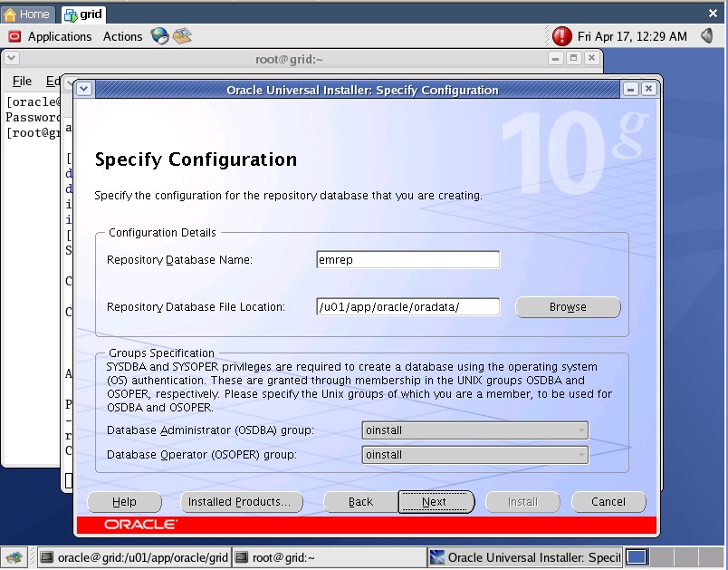Screen dimensions: 728x570
Task: Open the web browser globe launcher icon
Action: coord(160,36)
